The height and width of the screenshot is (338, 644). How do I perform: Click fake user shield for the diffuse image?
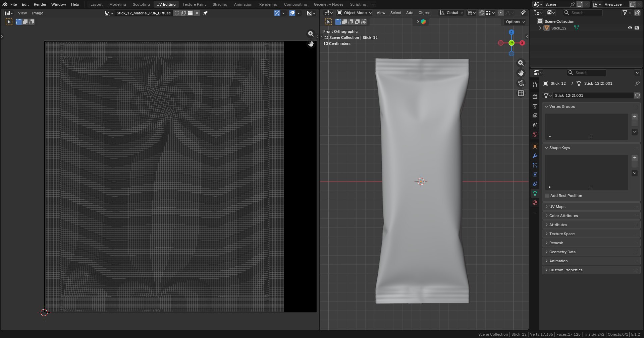[x=177, y=13]
